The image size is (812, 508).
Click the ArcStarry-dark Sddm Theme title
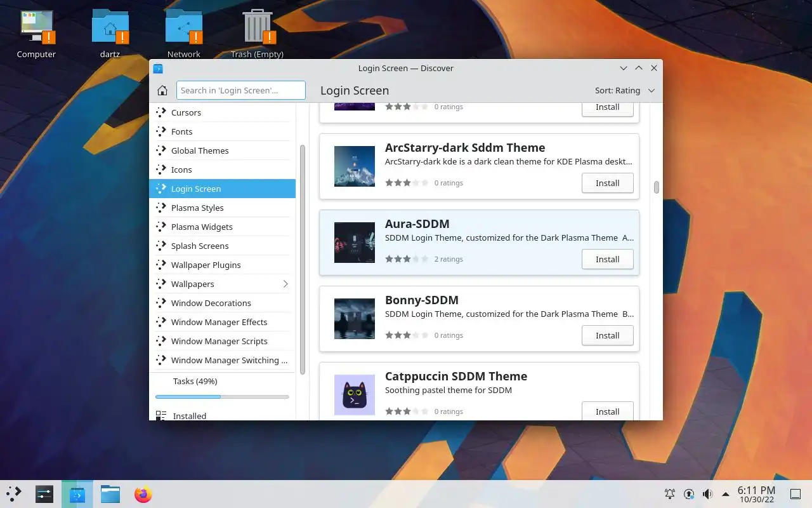coord(465,147)
